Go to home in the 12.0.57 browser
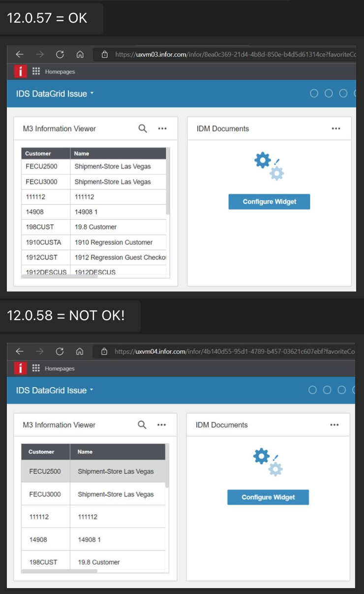 tap(80, 54)
